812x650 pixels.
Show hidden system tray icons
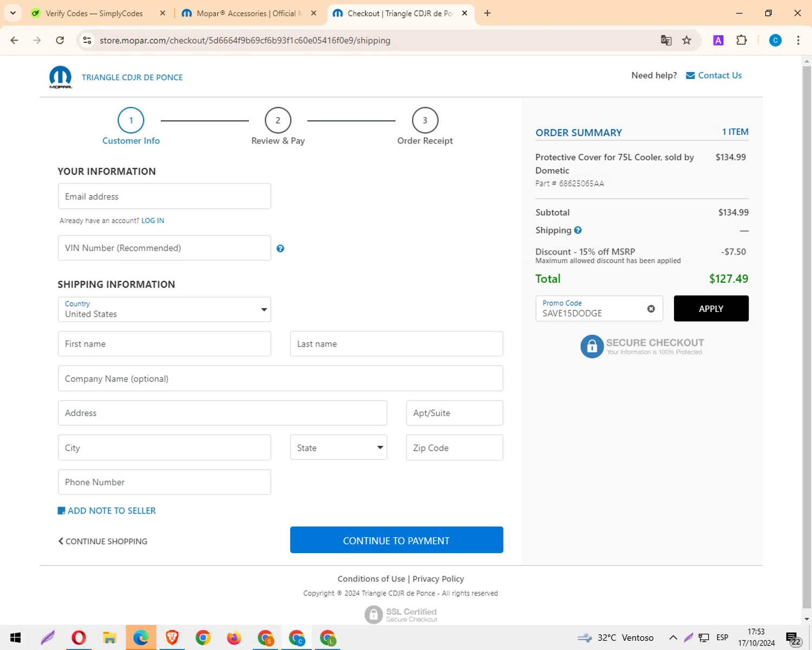tap(673, 638)
